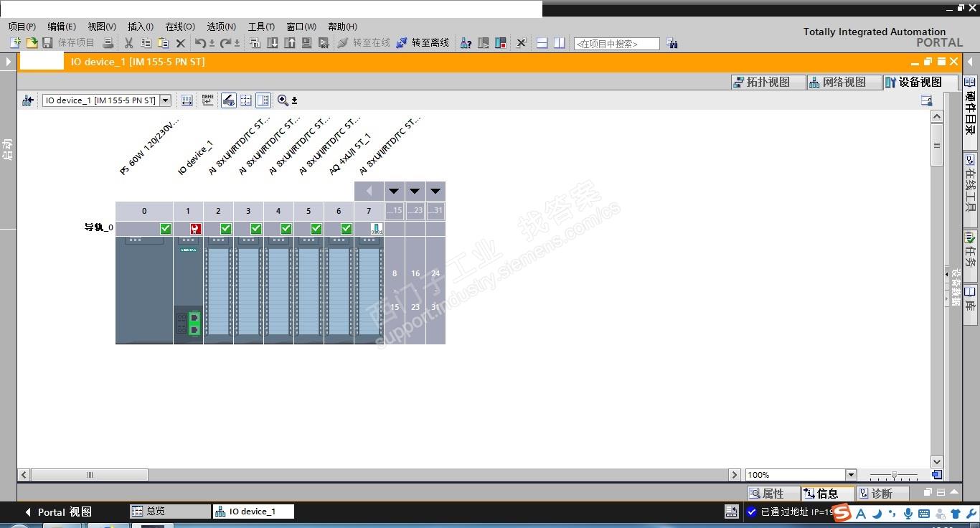The width and height of the screenshot is (980, 528).
Task: Toggle the page break display button
Action: click(x=263, y=100)
